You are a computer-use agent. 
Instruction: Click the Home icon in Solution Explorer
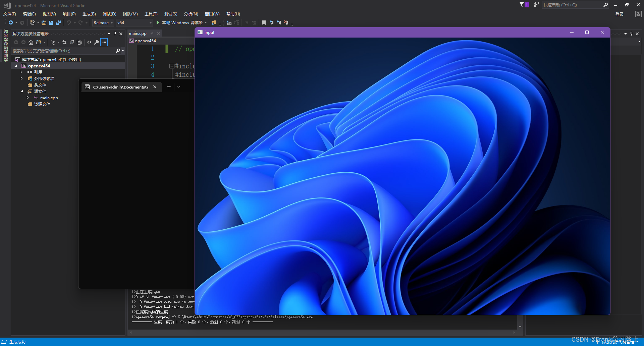[31, 42]
